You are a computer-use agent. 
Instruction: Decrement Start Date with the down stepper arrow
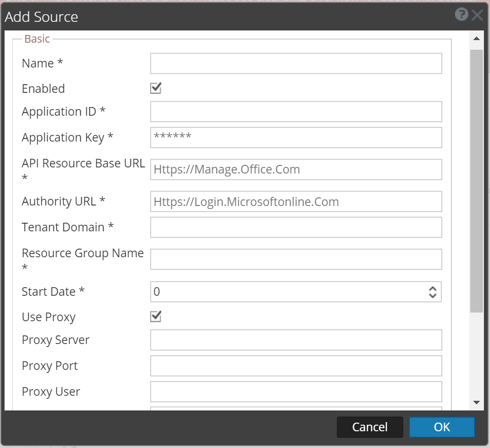[x=432, y=295]
